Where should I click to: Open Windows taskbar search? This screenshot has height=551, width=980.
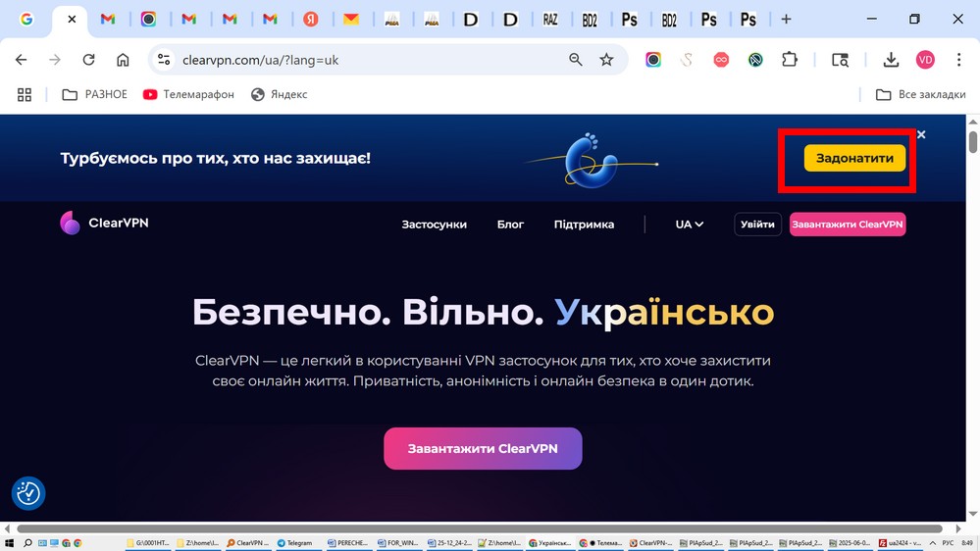coord(27,543)
